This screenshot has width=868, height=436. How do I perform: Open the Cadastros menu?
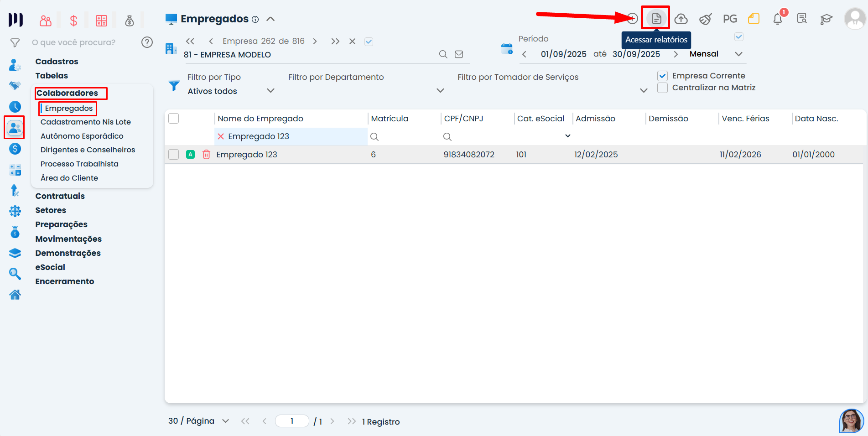click(x=57, y=62)
